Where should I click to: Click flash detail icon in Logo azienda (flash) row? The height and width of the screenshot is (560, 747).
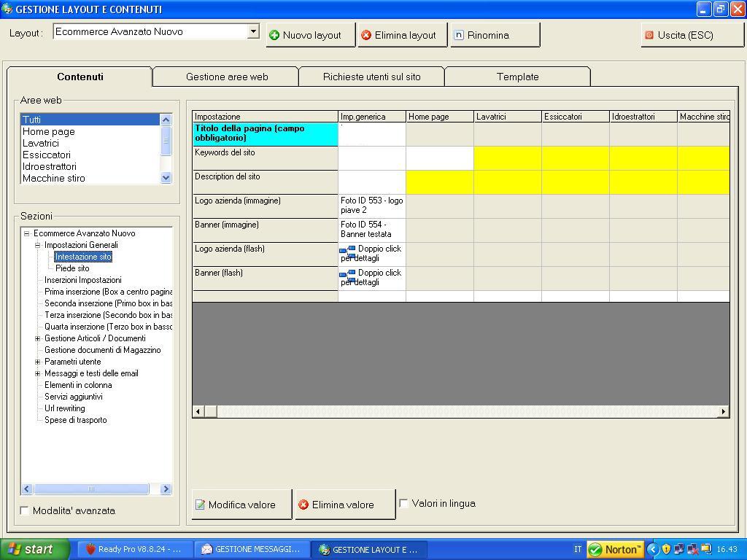click(x=347, y=251)
